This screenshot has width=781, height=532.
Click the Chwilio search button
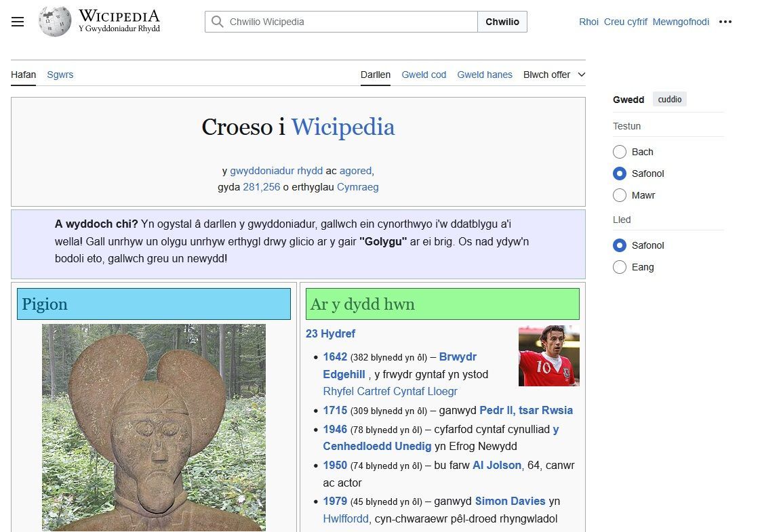tap(502, 22)
